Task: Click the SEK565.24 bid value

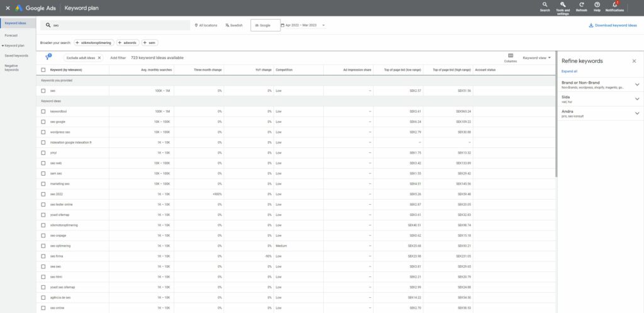Action: [464, 111]
